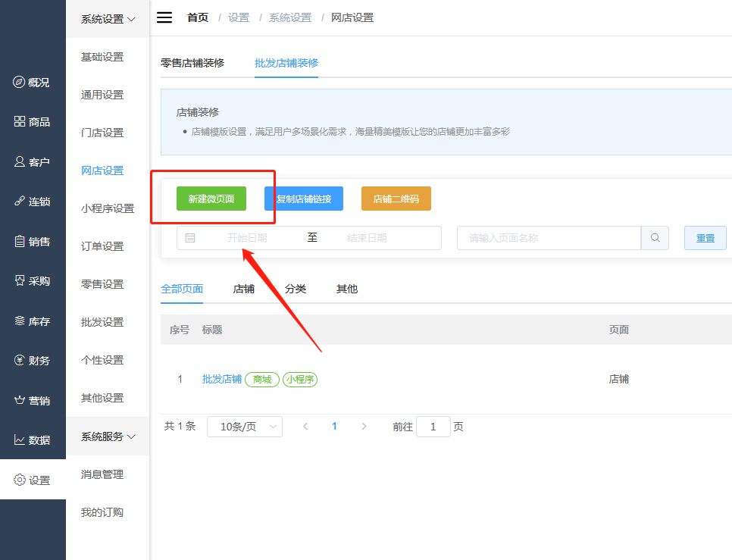Open 基础设置 submenu item
732x560 pixels.
pos(102,57)
